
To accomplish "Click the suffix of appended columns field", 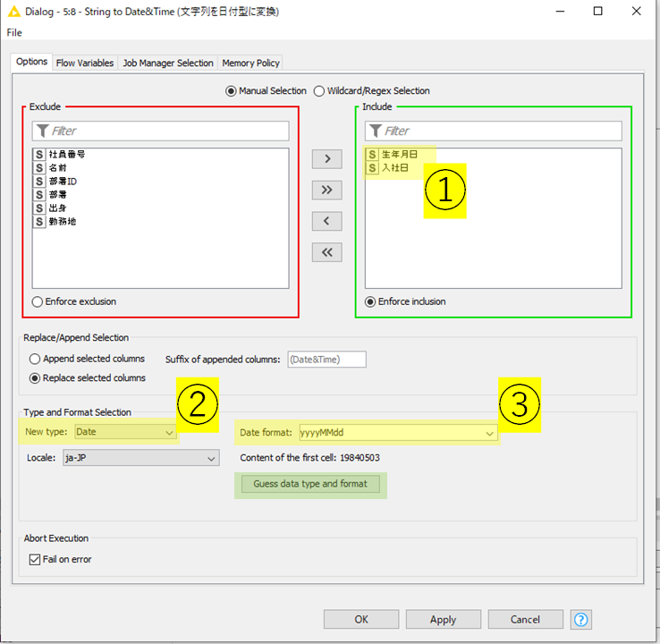I will (x=327, y=360).
